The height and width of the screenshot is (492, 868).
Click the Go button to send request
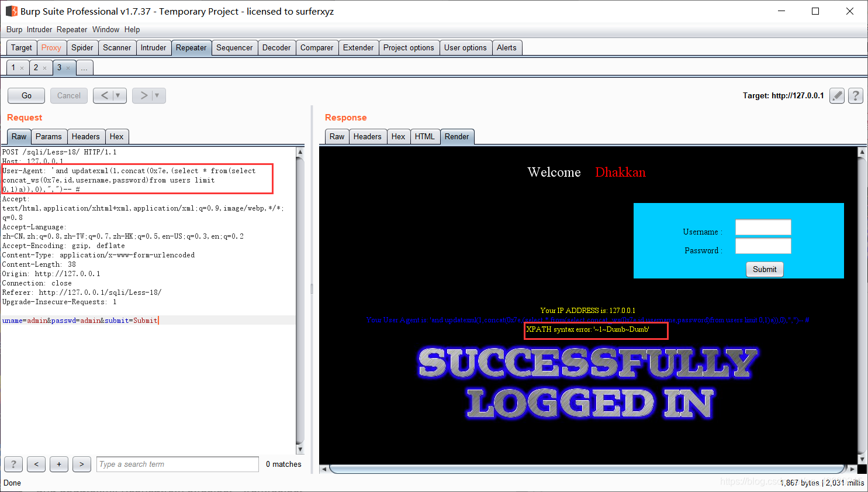[26, 95]
